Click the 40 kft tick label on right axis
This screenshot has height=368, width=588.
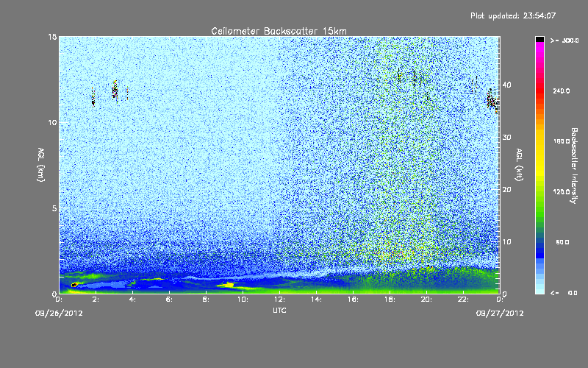click(x=506, y=85)
